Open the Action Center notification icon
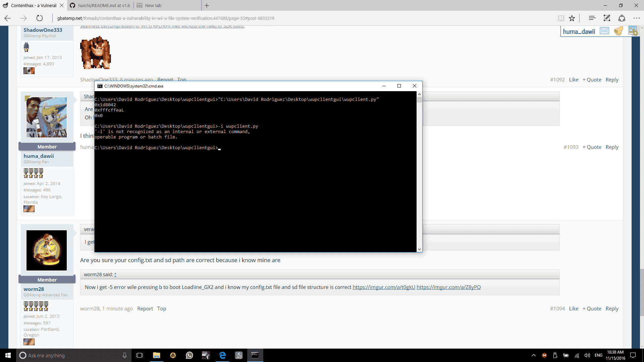This screenshot has width=644, height=362. (x=633, y=355)
